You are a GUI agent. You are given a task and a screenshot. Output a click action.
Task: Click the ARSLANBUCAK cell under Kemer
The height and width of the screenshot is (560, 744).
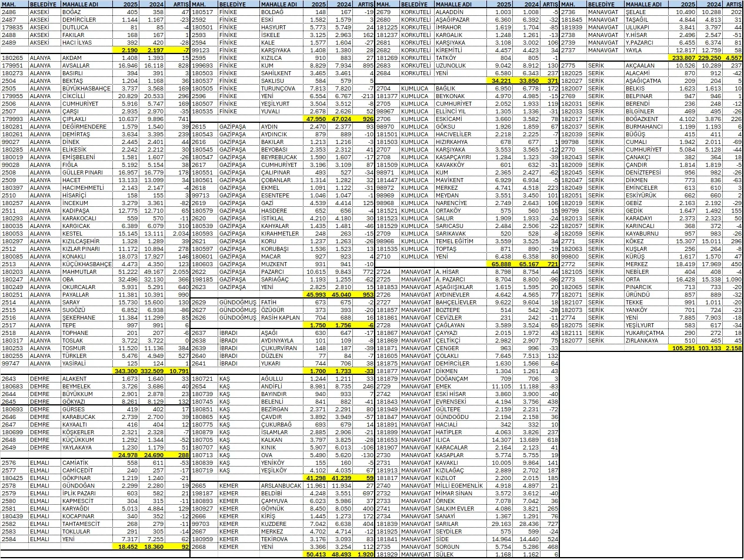281,485
